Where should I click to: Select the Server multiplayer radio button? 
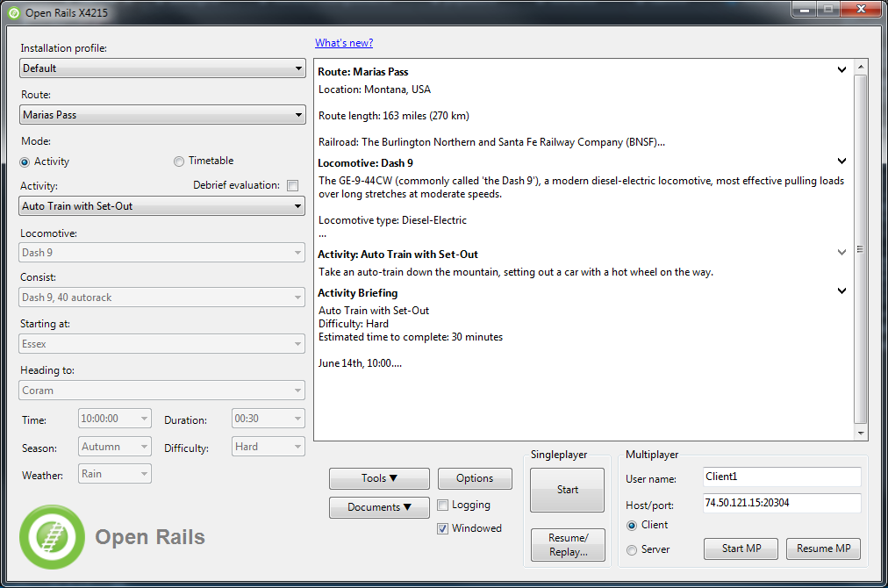[x=632, y=550]
